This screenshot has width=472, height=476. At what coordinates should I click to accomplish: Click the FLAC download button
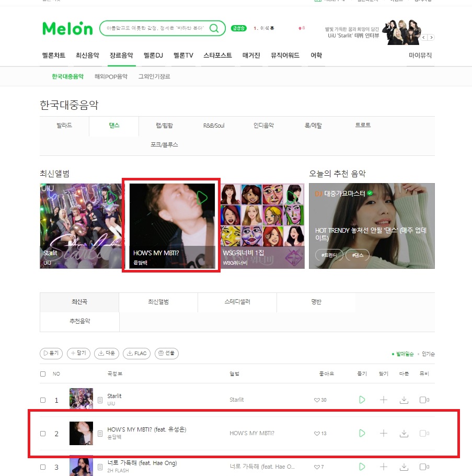136,354
